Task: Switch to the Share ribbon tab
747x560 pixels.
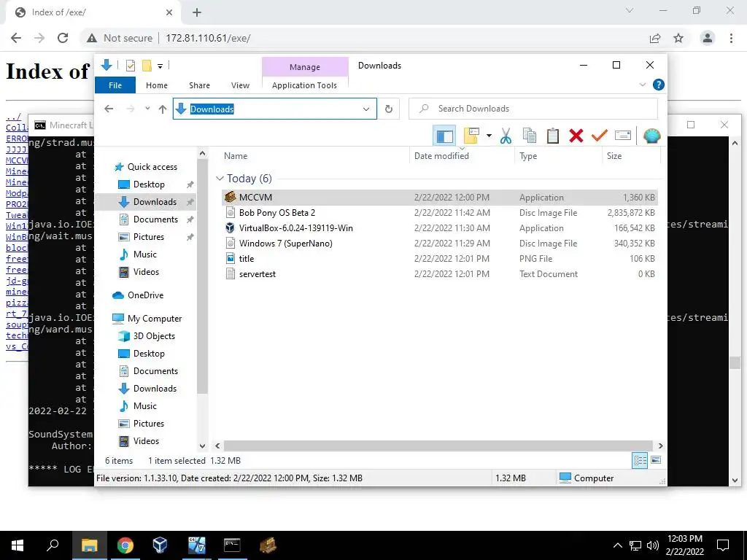Action: point(199,85)
